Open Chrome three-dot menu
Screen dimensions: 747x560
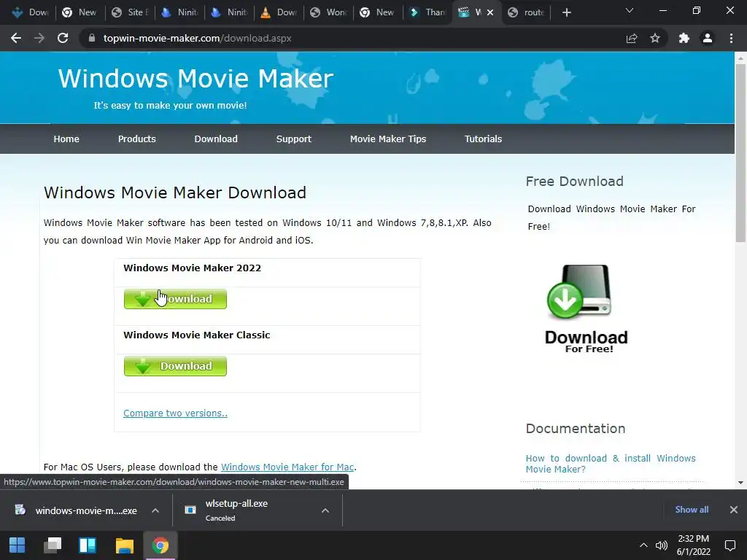pos(731,38)
